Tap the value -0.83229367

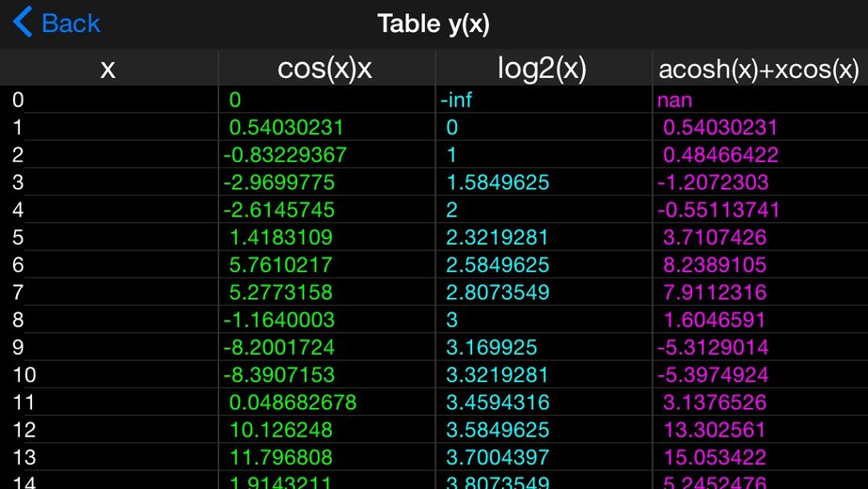[285, 154]
